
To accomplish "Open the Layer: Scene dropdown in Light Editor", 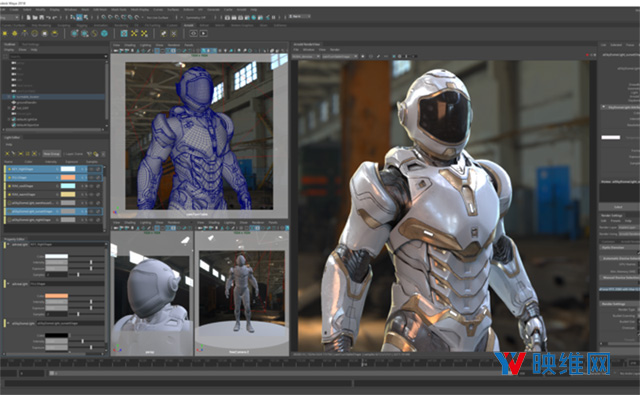I will coord(73,154).
